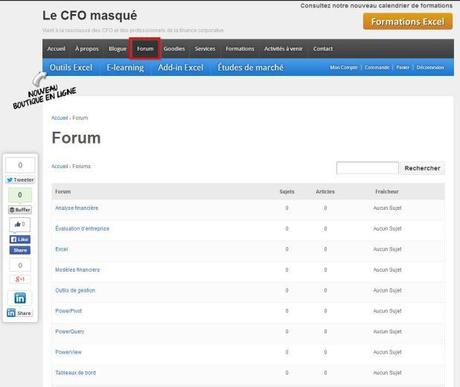Click the Panier link

tap(403, 67)
